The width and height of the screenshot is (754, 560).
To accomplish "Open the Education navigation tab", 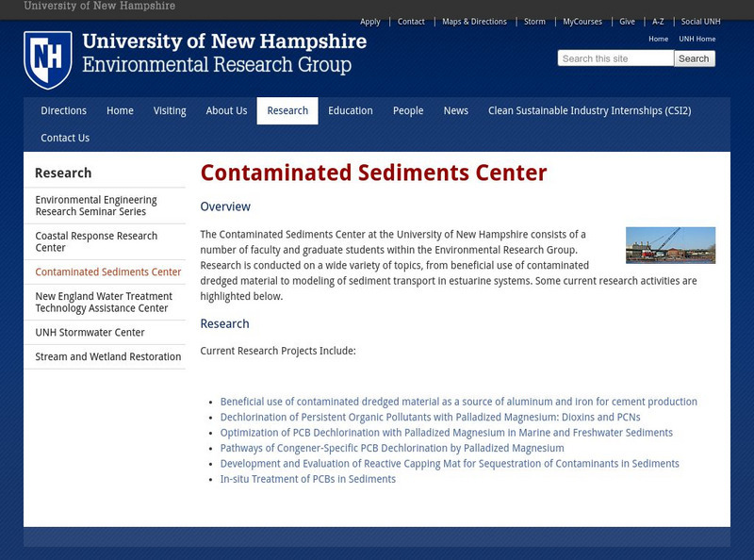I will (x=350, y=110).
